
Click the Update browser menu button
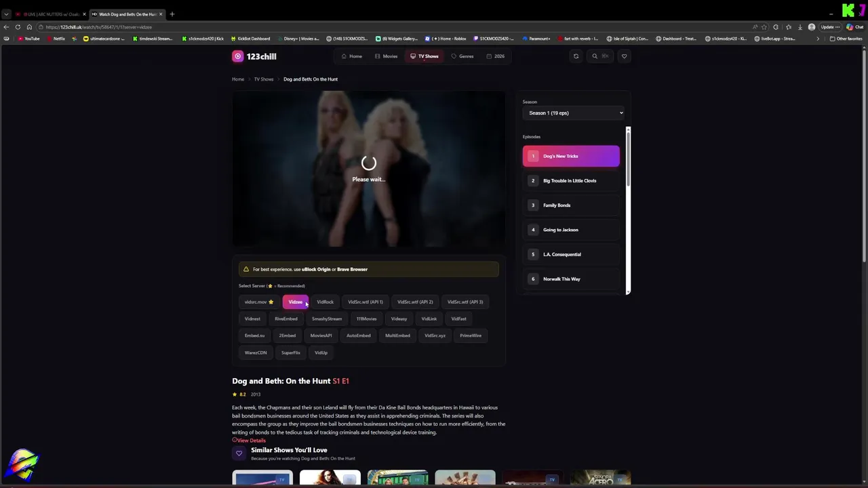830,27
